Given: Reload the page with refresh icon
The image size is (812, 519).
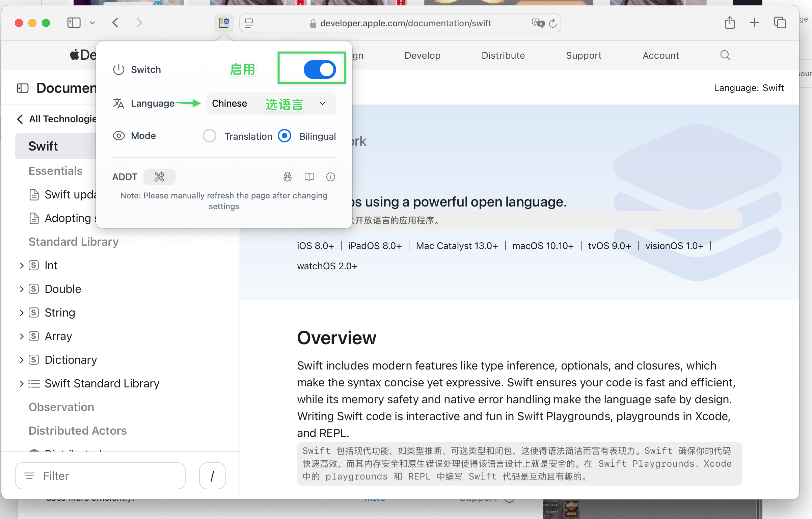Looking at the screenshot, I should 553,23.
